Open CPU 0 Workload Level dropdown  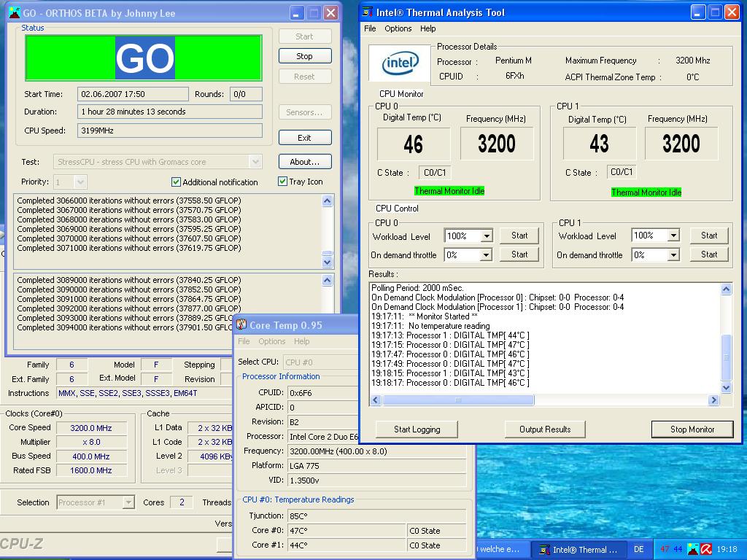tap(486, 236)
